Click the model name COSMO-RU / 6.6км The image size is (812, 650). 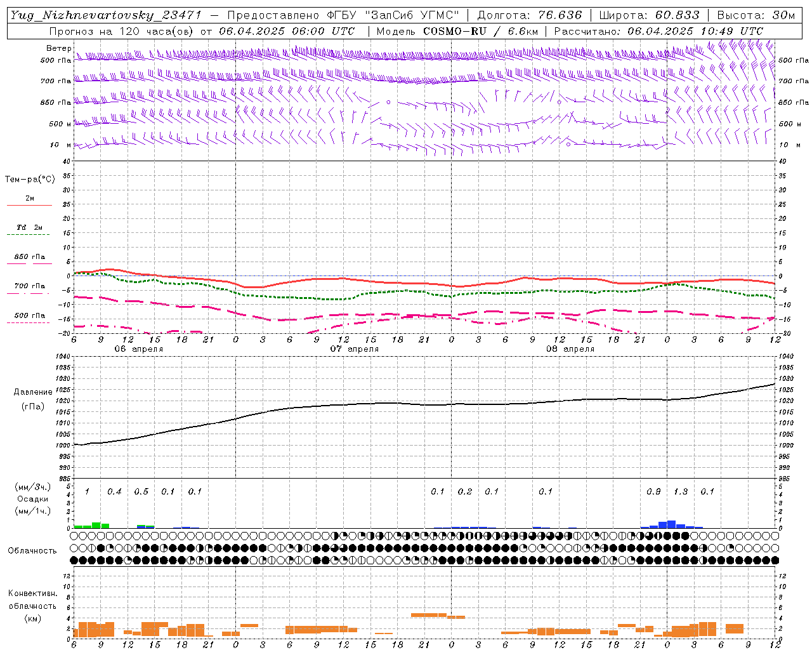(x=480, y=31)
